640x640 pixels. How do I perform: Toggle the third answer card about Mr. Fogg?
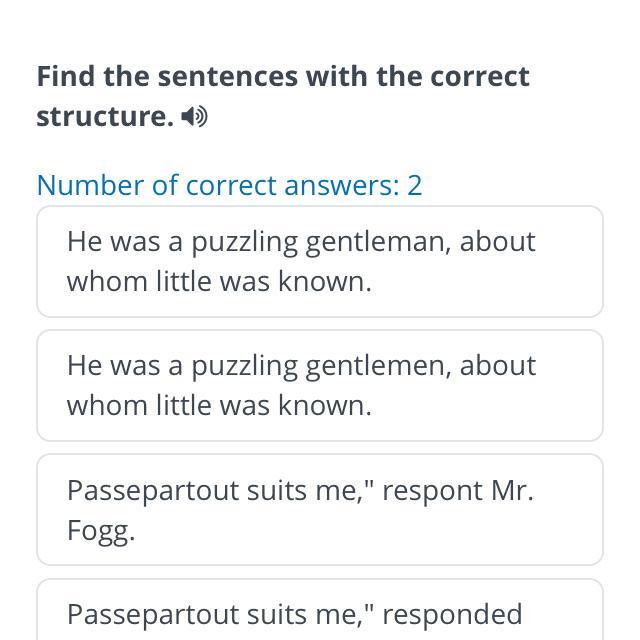(320, 509)
